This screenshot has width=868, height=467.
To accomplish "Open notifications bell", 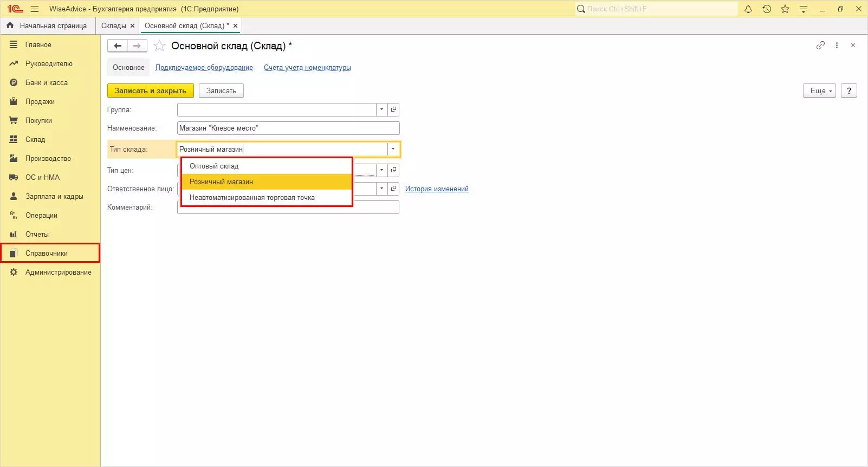I will click(748, 9).
